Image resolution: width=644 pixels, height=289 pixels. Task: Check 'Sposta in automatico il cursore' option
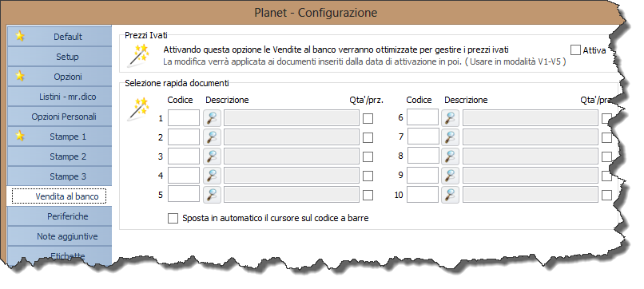click(x=173, y=218)
